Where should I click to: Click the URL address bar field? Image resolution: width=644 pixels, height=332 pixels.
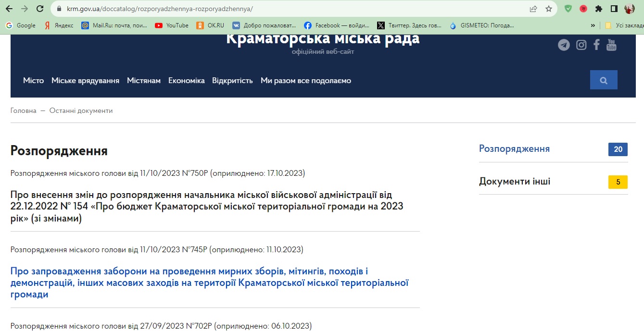point(289,9)
